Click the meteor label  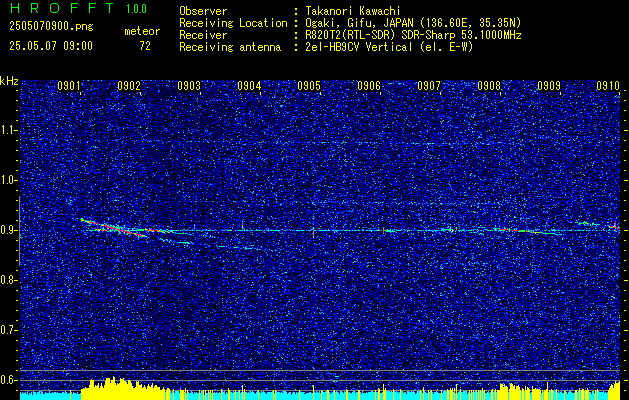pyautogui.click(x=142, y=31)
